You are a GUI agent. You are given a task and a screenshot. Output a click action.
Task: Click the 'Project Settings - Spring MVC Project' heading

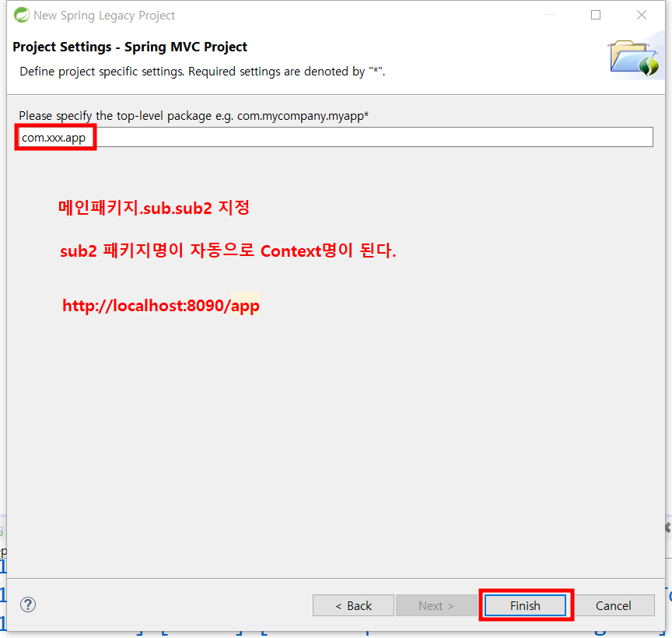click(130, 47)
